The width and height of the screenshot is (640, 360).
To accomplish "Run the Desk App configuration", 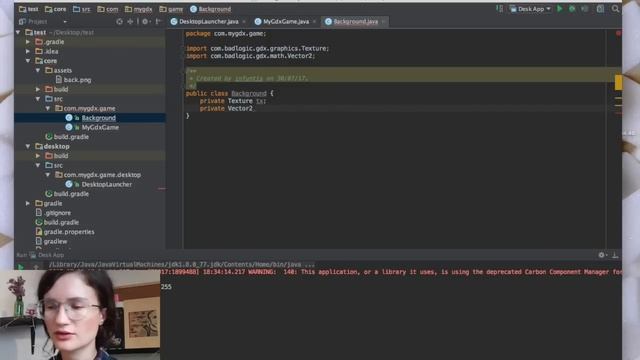I will pos(560,9).
